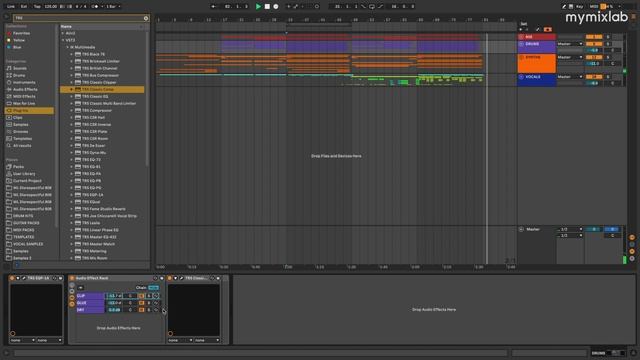640x360 pixels.
Task: Select Blue collection
Action: pyautogui.click(x=17, y=47)
